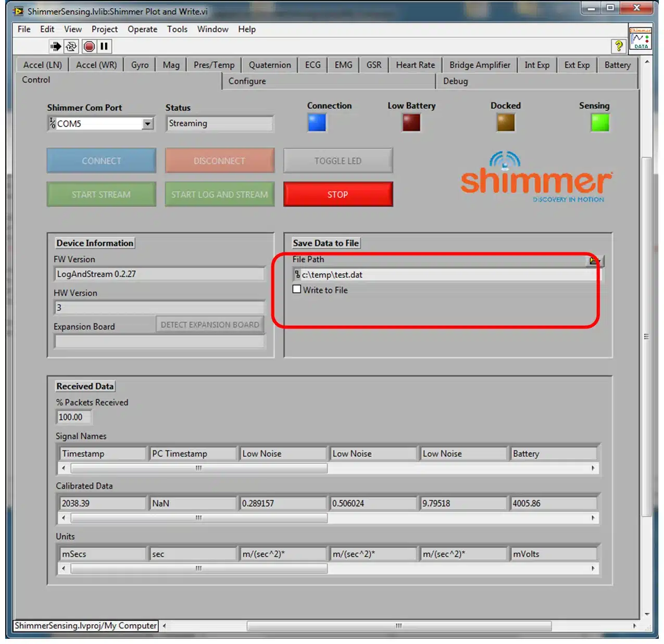Switch to the Mag tab
The image size is (664, 644).
pos(171,65)
